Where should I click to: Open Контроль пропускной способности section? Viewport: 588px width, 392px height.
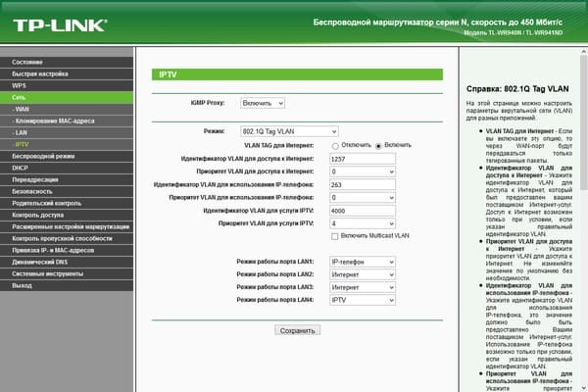pyautogui.click(x=67, y=238)
